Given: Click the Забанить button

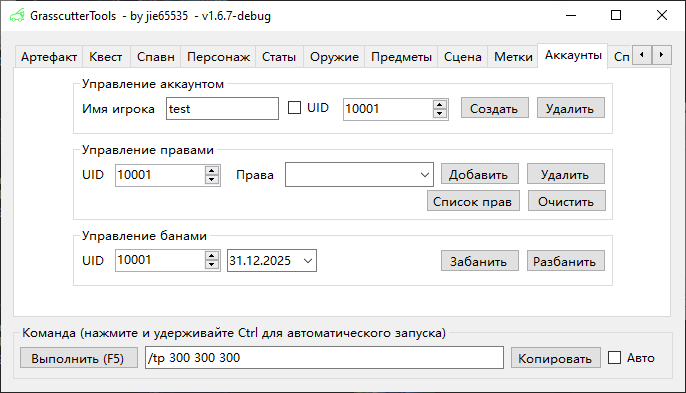Looking at the screenshot, I should [480, 261].
